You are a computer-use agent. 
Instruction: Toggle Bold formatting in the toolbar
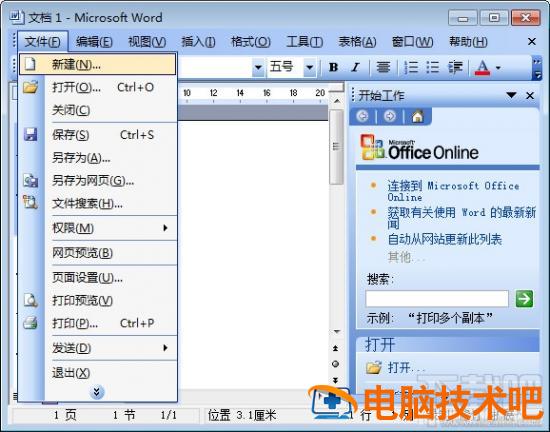click(334, 67)
